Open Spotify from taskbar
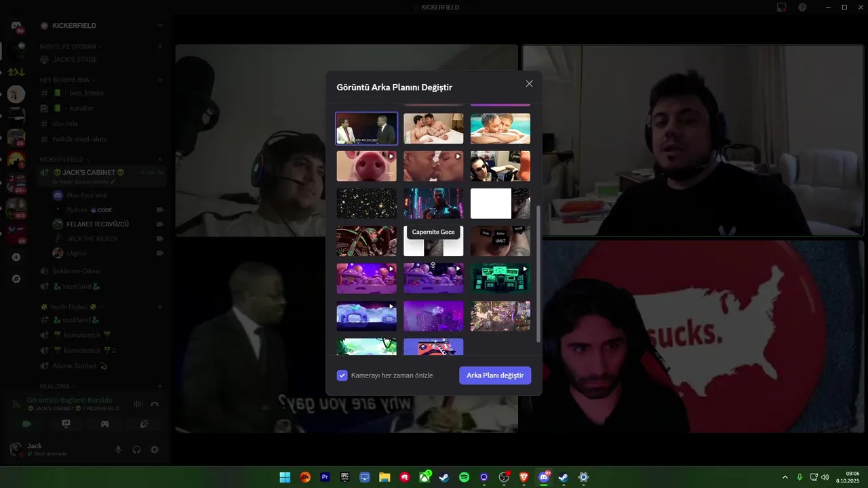 [x=464, y=477]
